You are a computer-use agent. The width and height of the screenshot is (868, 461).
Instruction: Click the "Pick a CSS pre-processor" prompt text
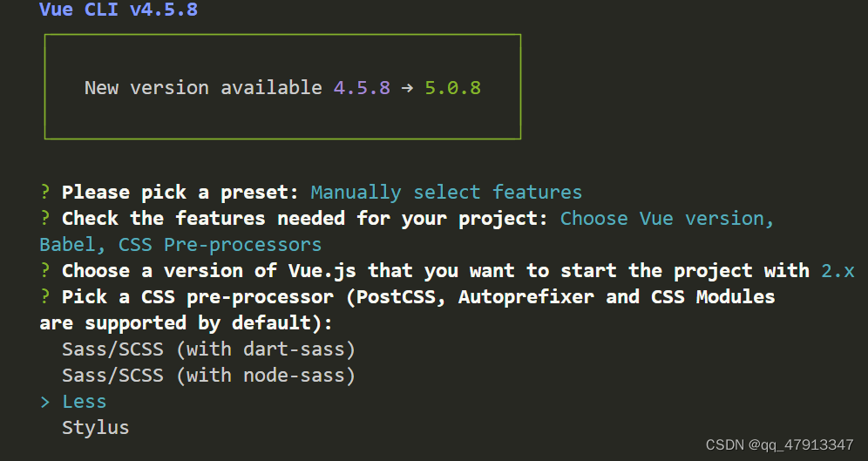198,297
